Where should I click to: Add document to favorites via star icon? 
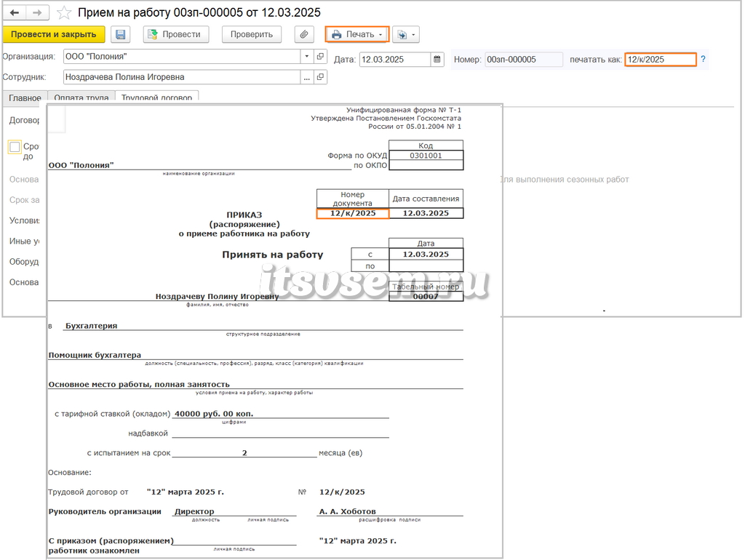click(x=64, y=13)
